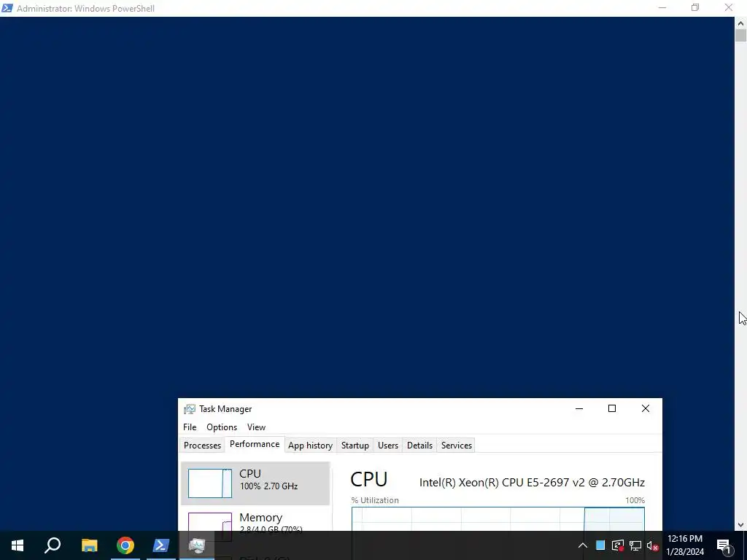
Task: Select the CPU performance item
Action: pos(255,483)
